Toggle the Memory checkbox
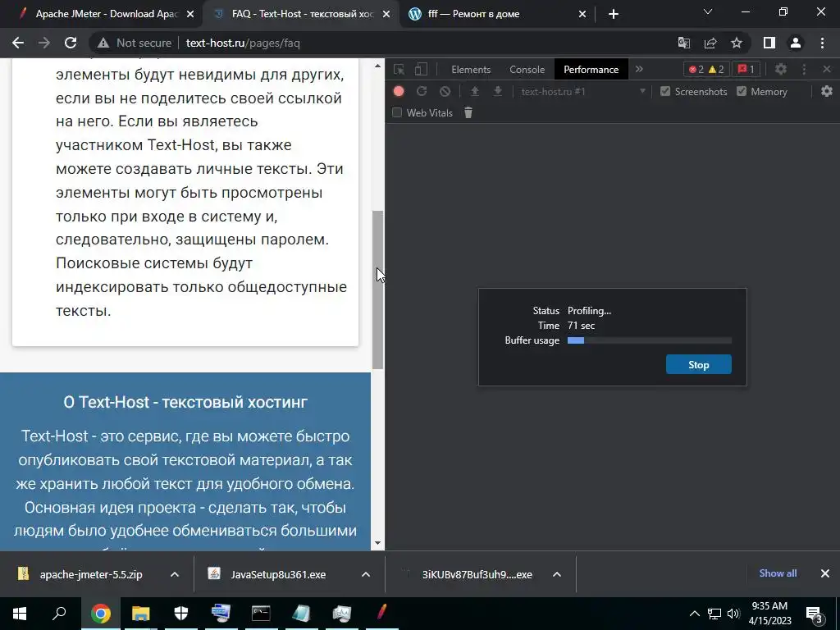Image resolution: width=840 pixels, height=630 pixels. coord(742,92)
